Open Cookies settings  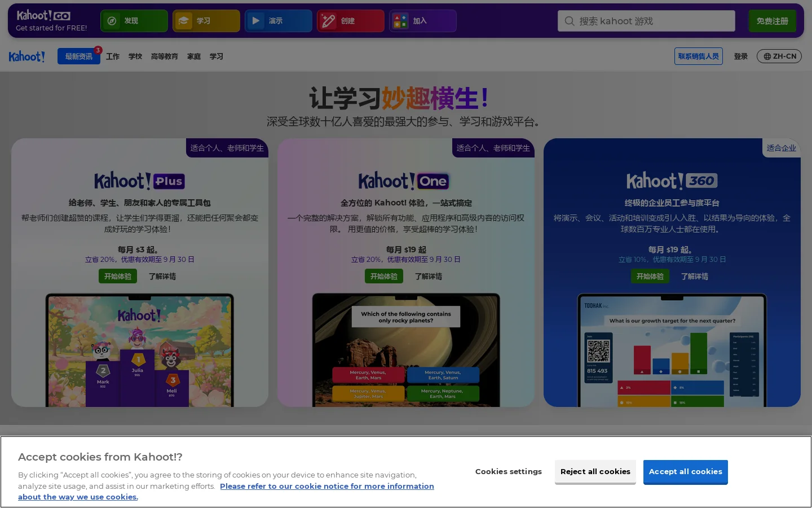[x=509, y=472]
